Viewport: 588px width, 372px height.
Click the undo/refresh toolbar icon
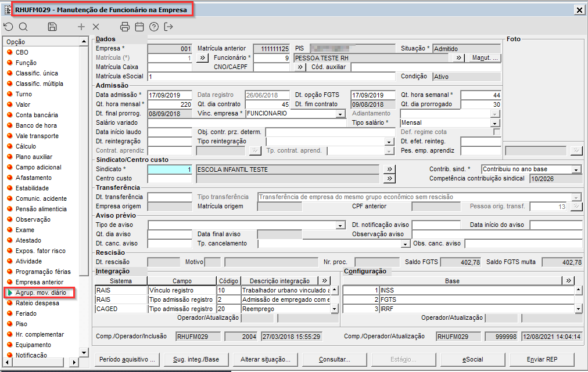(8, 27)
